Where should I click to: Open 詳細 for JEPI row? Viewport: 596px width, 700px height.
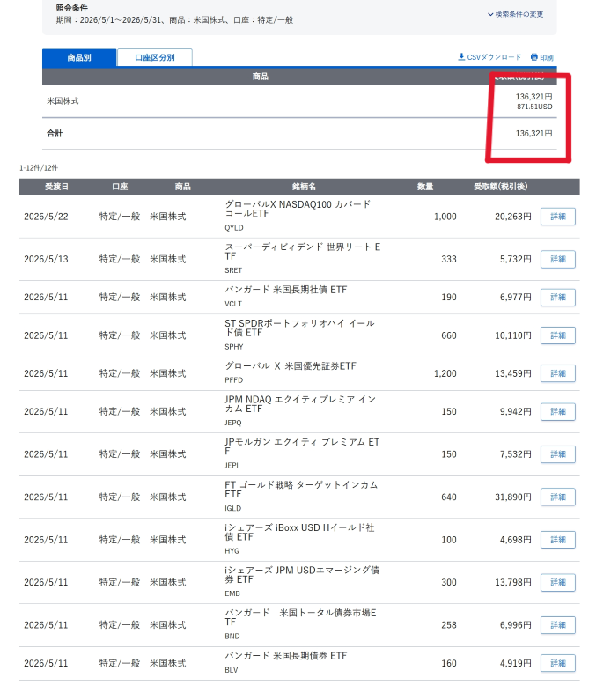click(x=557, y=454)
